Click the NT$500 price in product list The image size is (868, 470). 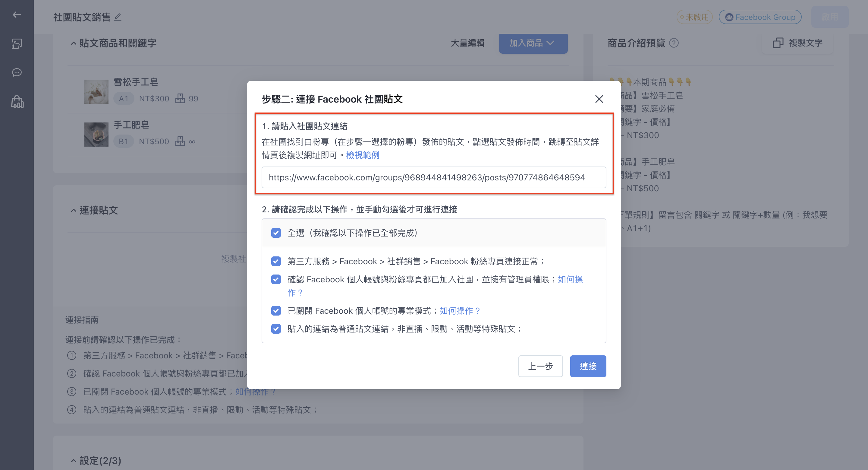pos(154,141)
